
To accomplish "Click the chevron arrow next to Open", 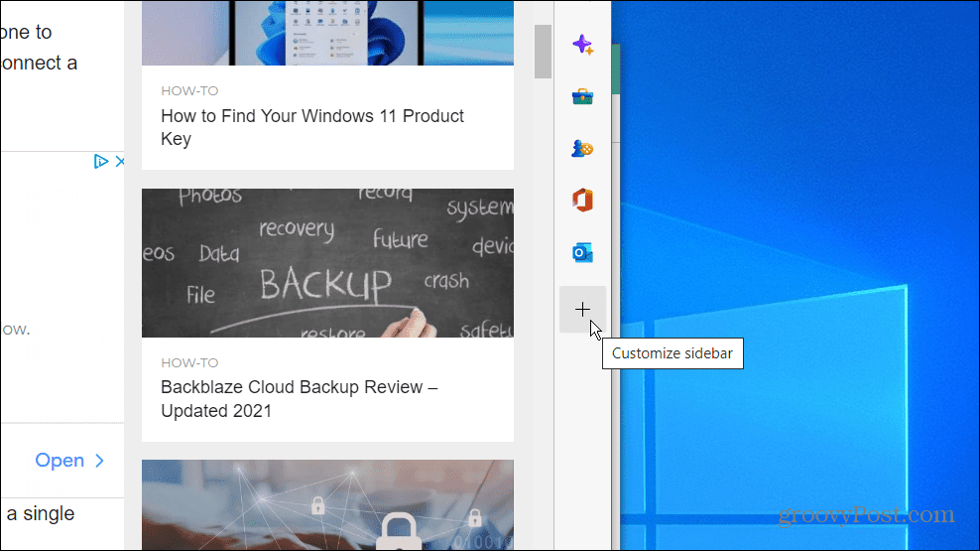I will 99,461.
